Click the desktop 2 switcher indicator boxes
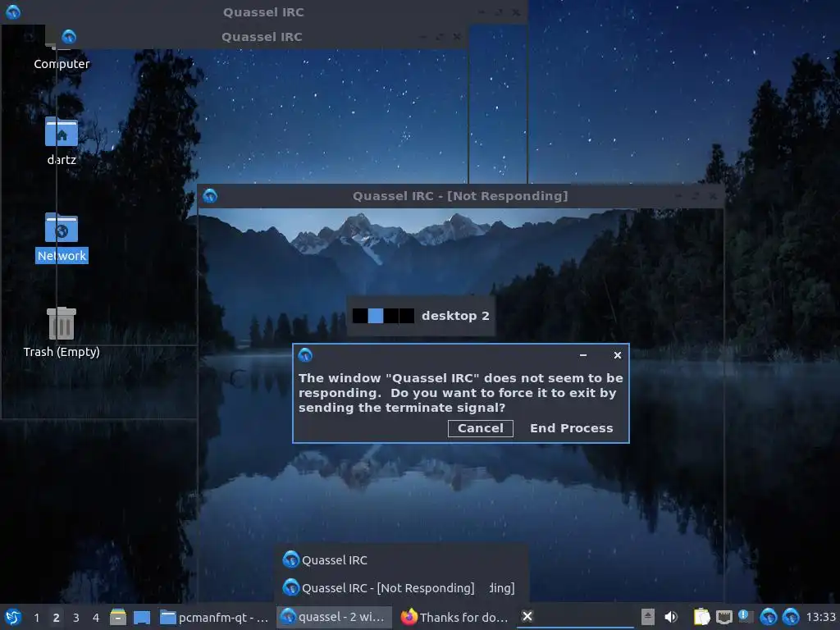This screenshot has width=840, height=630. tap(383, 316)
